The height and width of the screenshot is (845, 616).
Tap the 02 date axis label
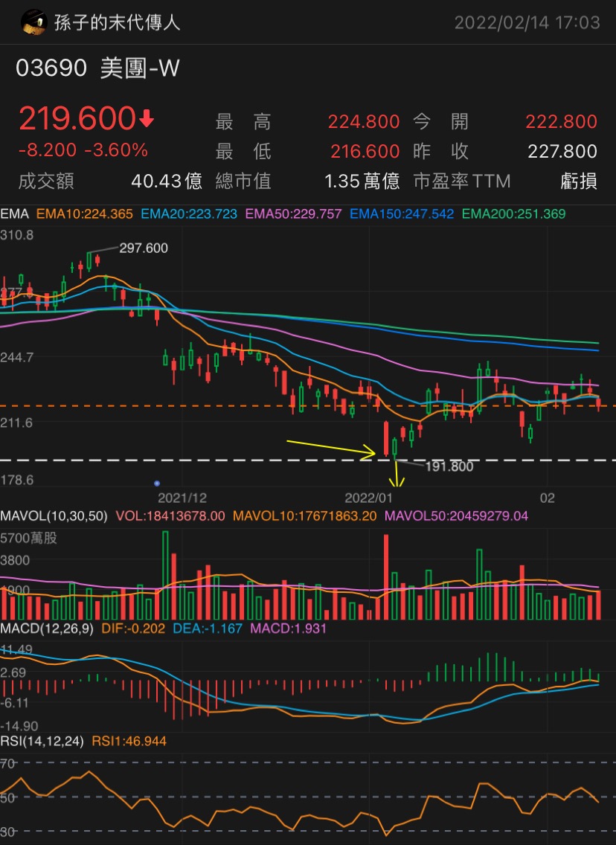point(548,498)
